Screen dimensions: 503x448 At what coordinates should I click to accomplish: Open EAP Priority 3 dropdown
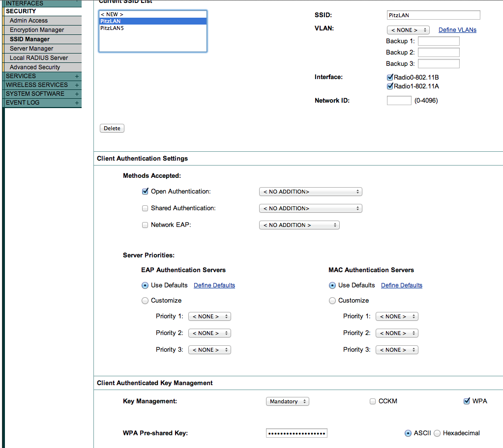[x=209, y=350]
